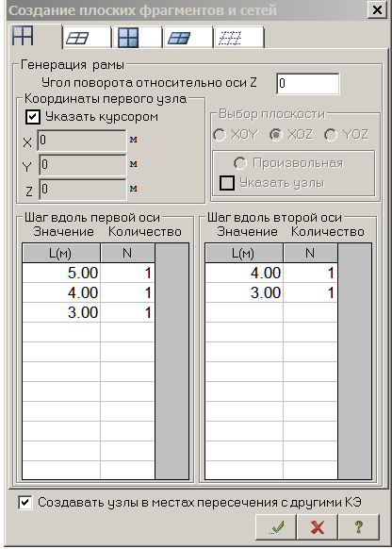Viewport: 392px width, 549px height.
Task: Select the frame generation tab icon
Action: tap(24, 36)
